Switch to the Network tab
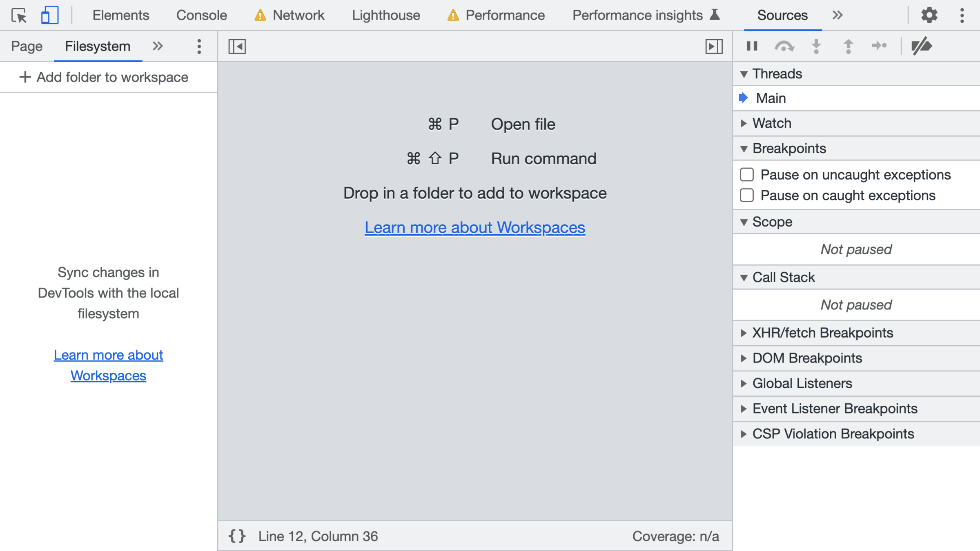 [x=298, y=16]
